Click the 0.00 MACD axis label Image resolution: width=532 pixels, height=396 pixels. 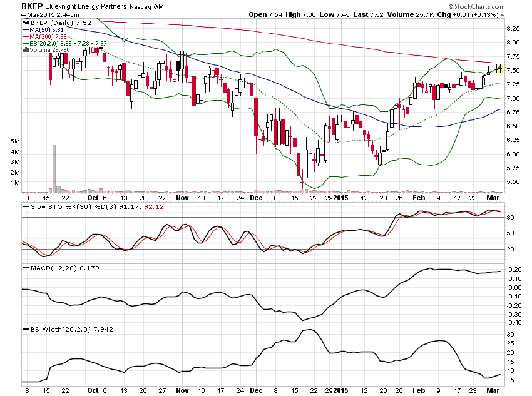point(514,288)
